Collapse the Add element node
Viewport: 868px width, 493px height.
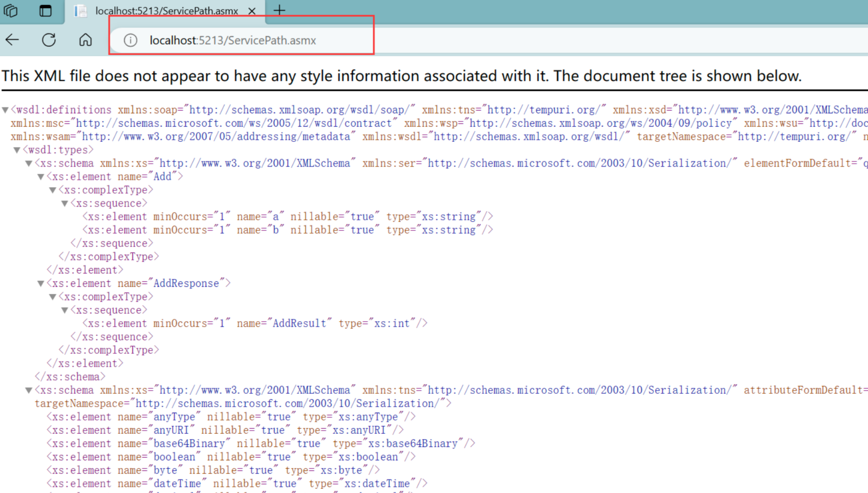(x=40, y=176)
